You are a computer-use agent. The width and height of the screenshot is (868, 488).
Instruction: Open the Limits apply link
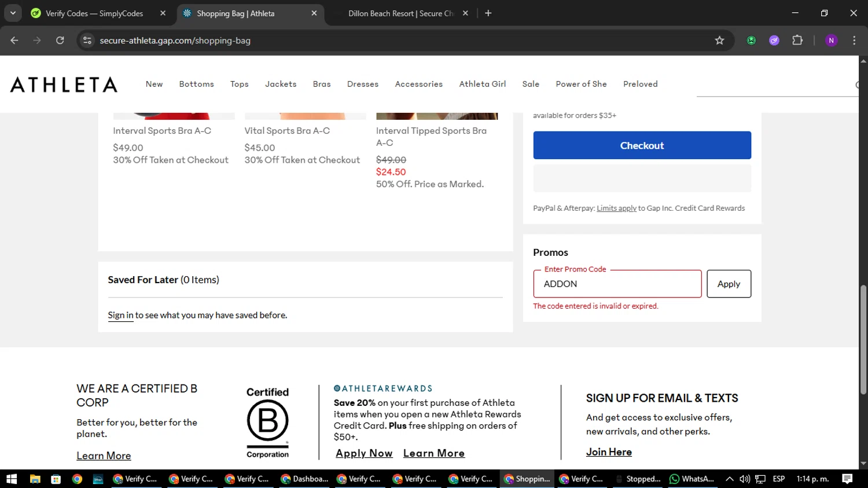coord(616,208)
